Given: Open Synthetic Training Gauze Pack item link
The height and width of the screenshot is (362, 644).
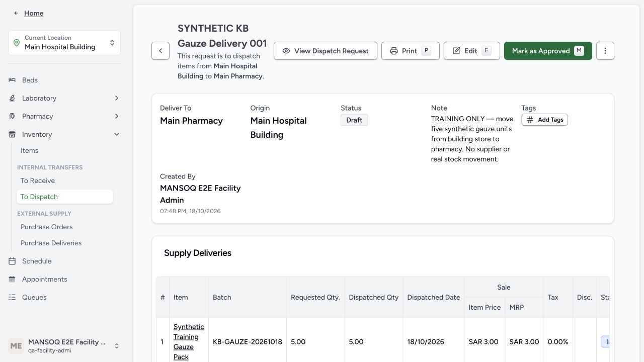Looking at the screenshot, I should pos(189,342).
